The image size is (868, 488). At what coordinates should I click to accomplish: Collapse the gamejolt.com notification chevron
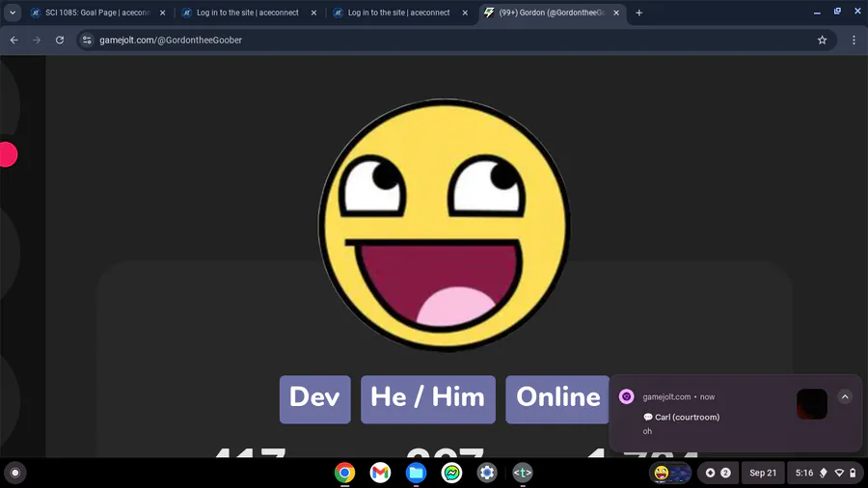[845, 396]
